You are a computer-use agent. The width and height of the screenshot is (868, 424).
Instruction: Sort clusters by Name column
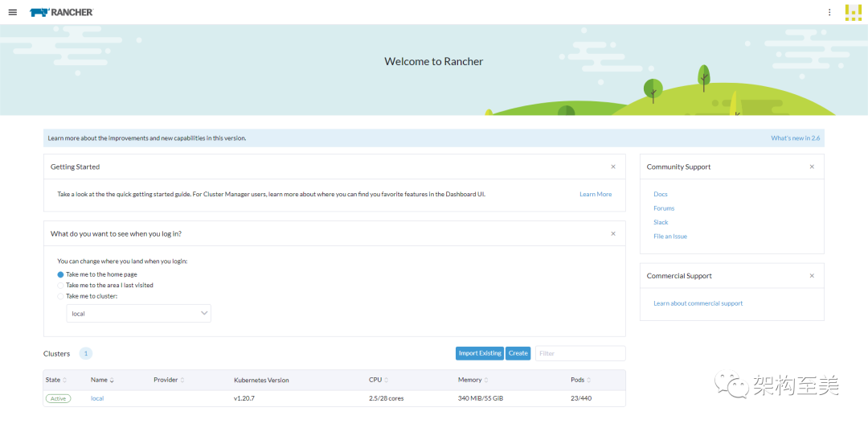tap(102, 381)
